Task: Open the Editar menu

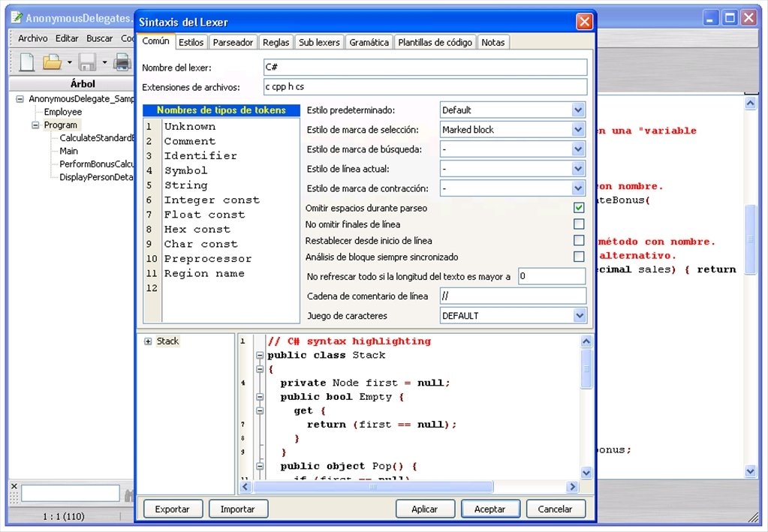Action: click(x=67, y=38)
